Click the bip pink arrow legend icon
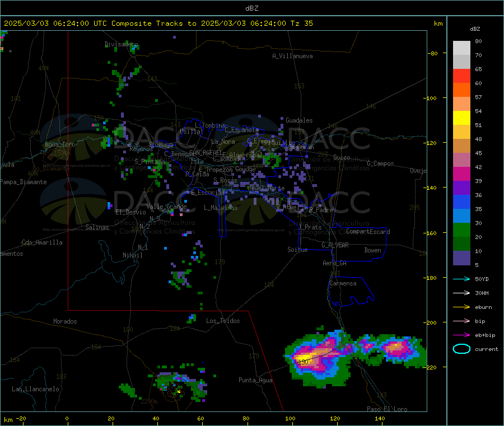 (461, 321)
